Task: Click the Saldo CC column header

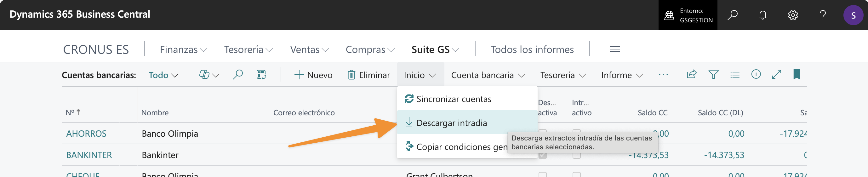Action: tap(652, 113)
